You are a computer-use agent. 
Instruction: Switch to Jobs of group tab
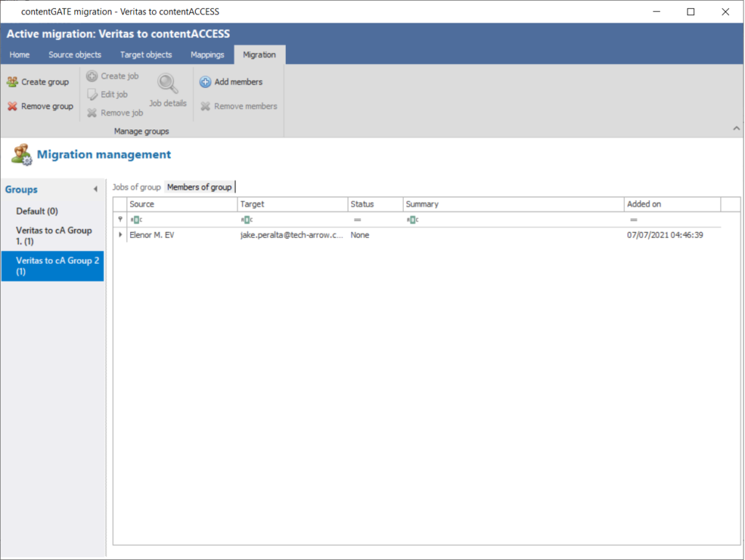(x=137, y=187)
